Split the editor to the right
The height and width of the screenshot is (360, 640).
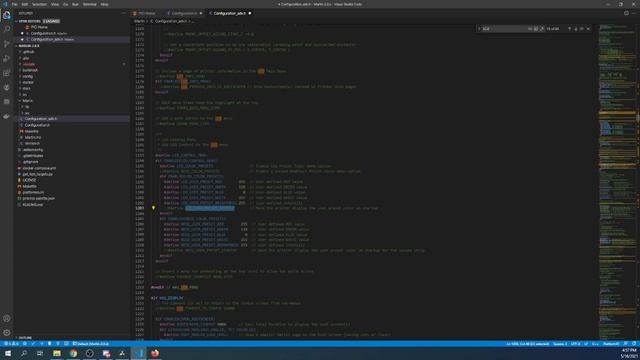coord(626,13)
